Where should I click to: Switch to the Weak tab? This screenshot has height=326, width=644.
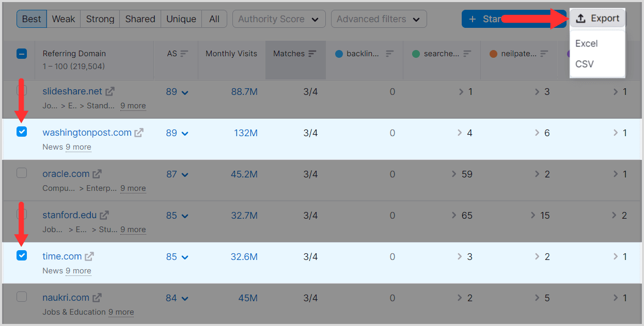point(64,19)
